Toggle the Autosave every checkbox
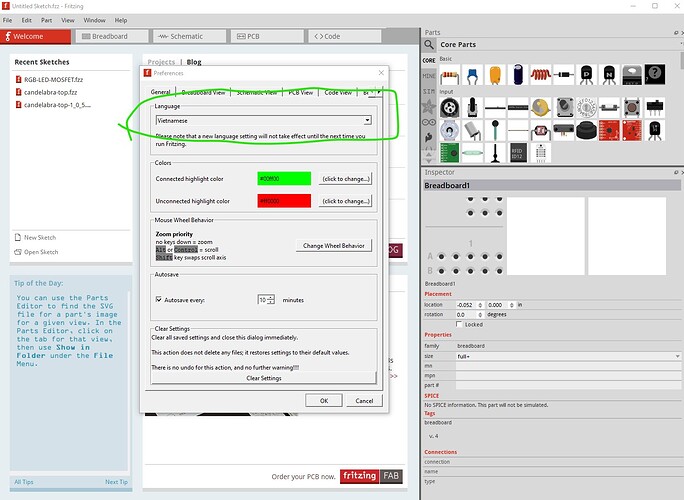 click(159, 299)
